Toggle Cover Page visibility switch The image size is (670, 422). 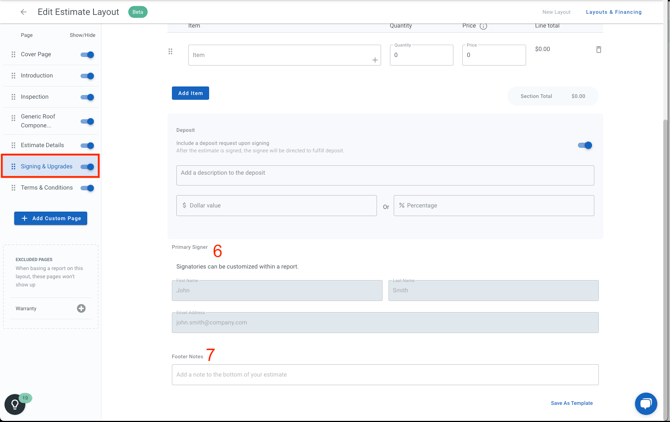coord(87,55)
